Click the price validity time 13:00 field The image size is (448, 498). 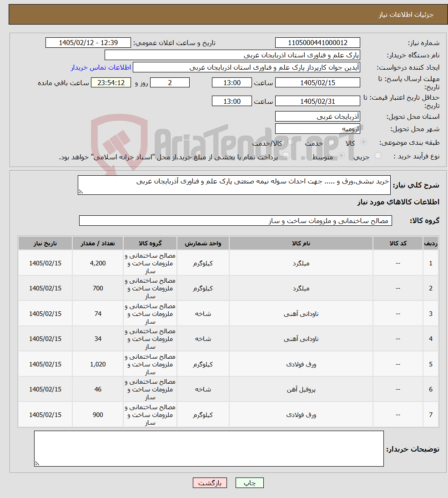coord(232,102)
